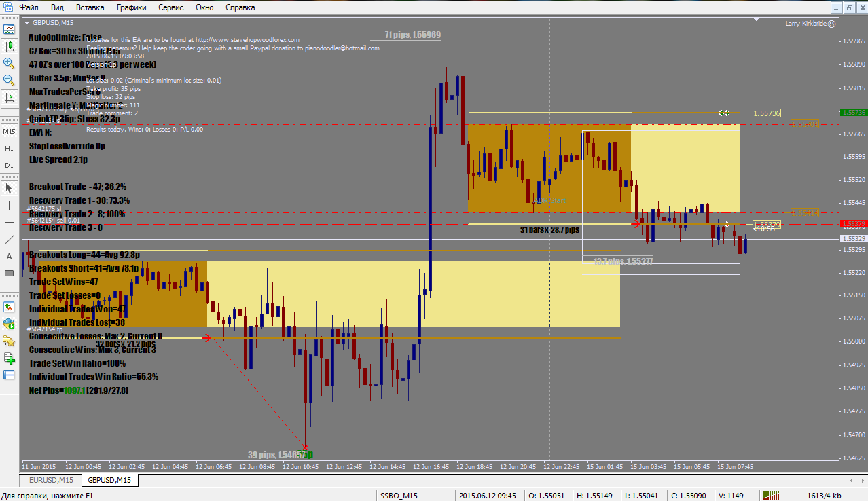Image resolution: width=868 pixels, height=501 pixels.
Task: Click the '39 pips, 1.54657' low label
Action: [275, 454]
